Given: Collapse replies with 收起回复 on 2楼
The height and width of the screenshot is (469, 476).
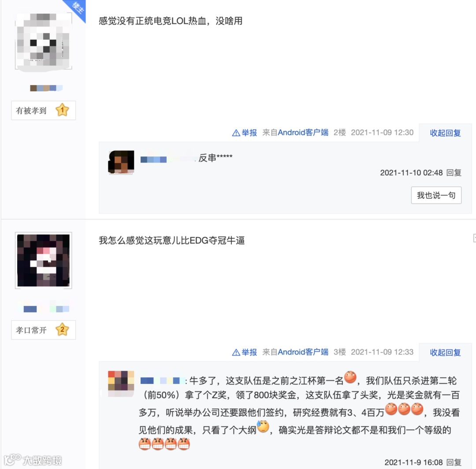Looking at the screenshot, I should click(445, 133).
